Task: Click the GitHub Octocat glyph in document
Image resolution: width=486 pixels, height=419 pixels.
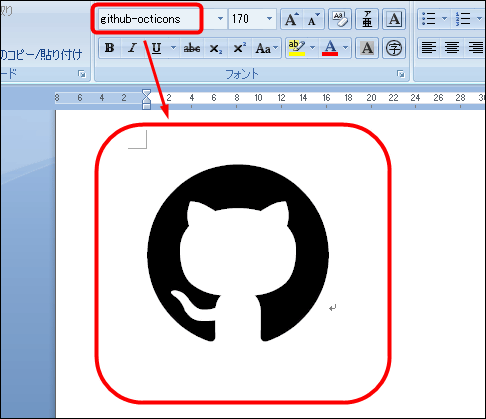Action: coord(238,253)
